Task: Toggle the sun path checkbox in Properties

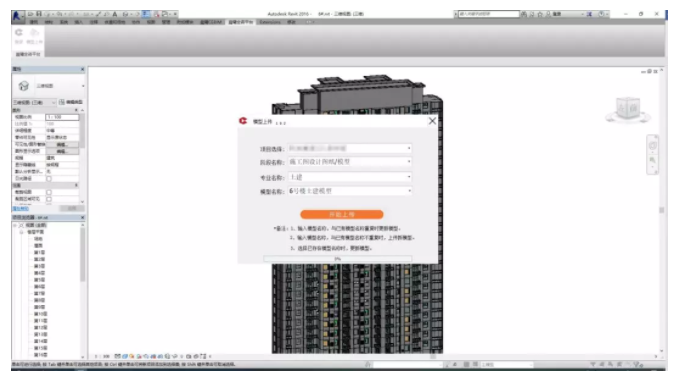Action: pos(49,179)
